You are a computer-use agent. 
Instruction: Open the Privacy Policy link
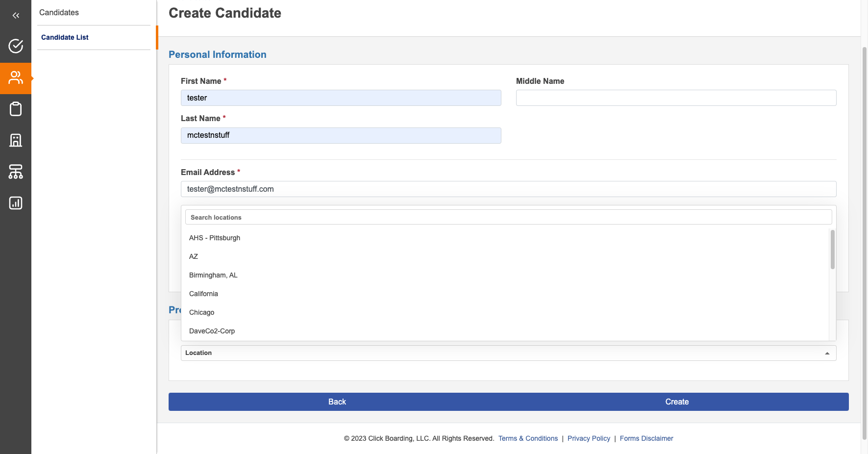[x=589, y=438]
